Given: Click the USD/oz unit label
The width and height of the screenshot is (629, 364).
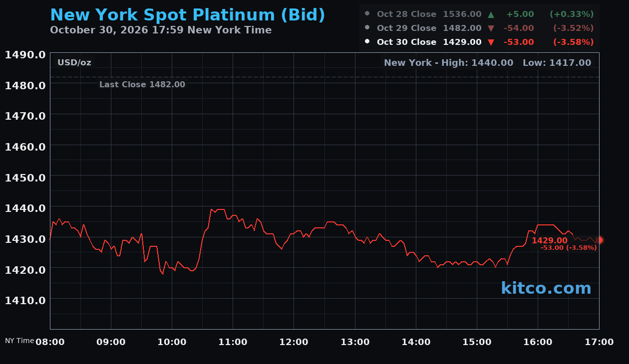Looking at the screenshot, I should (x=74, y=62).
